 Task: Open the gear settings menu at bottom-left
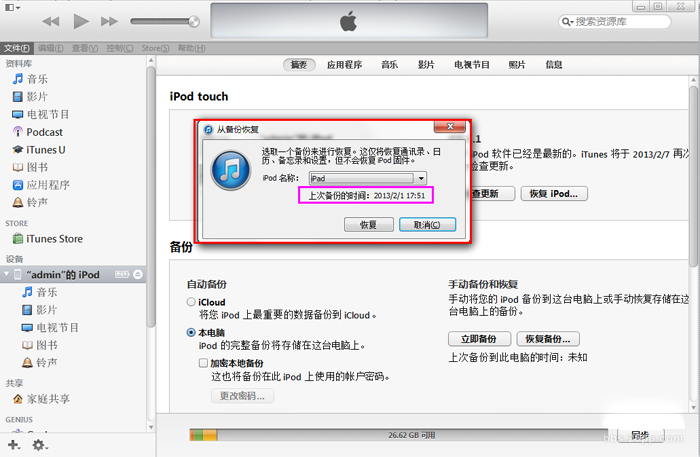click(x=40, y=445)
